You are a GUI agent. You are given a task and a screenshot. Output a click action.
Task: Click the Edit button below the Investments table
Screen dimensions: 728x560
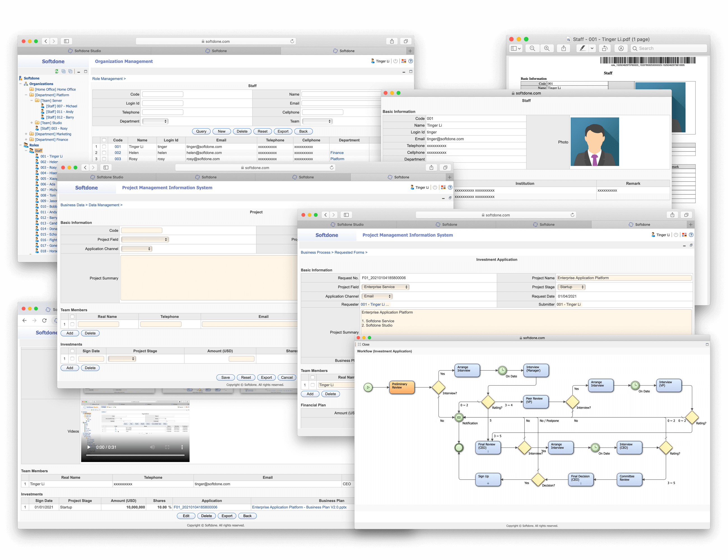186,516
